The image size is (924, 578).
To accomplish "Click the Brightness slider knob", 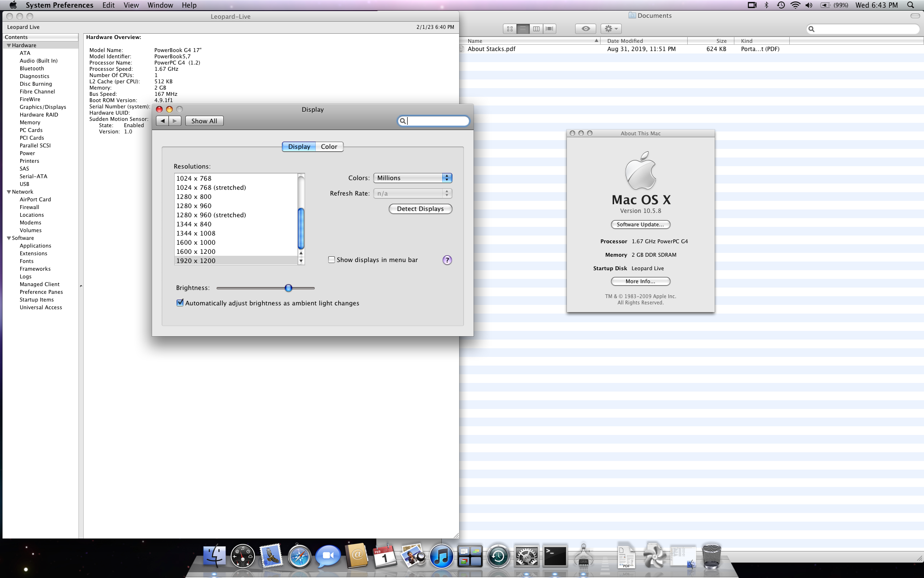I will [288, 288].
